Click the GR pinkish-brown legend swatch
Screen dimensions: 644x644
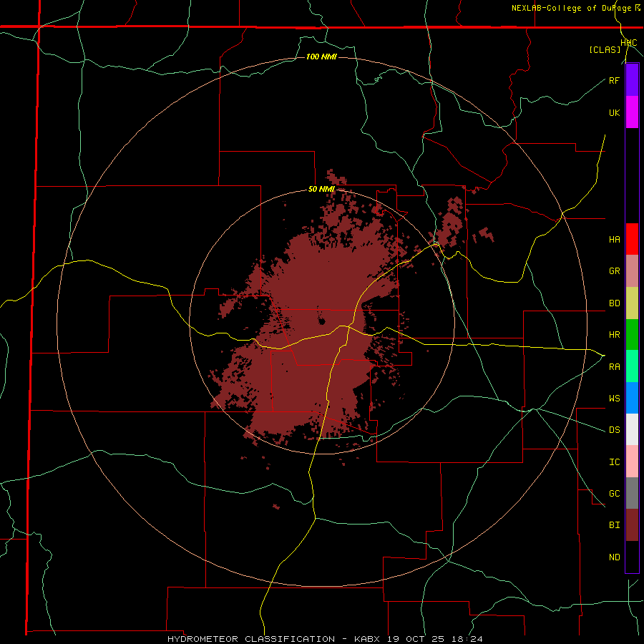632,271
